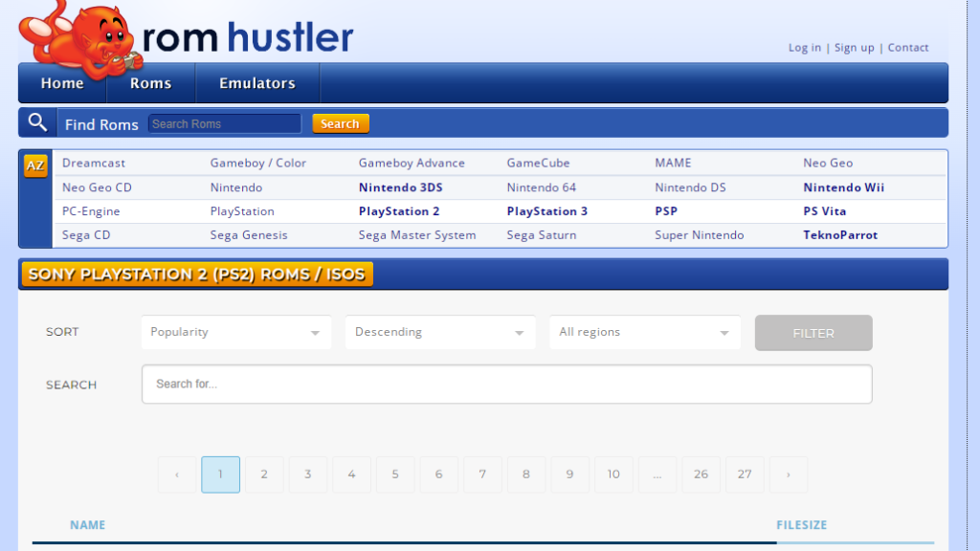Go to page 9
The height and width of the screenshot is (551, 980).
570,474
